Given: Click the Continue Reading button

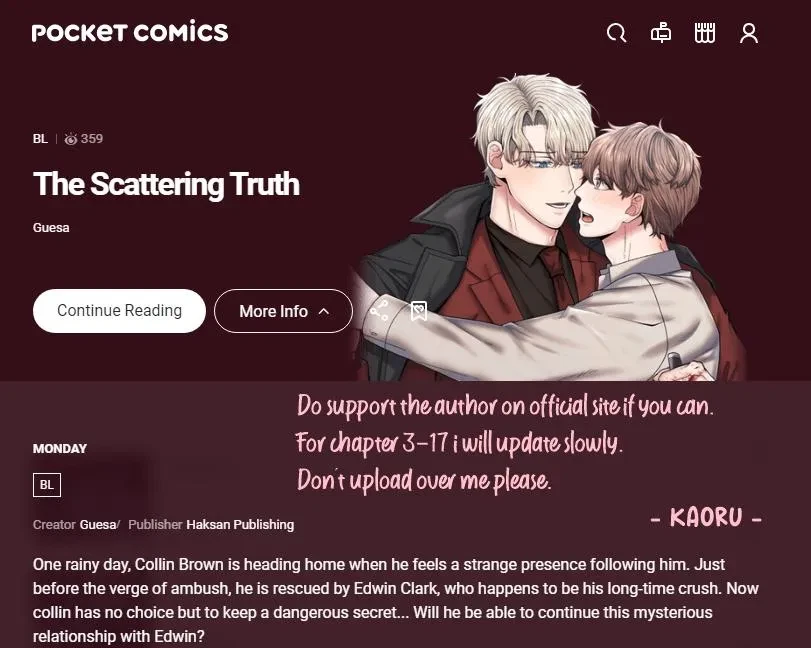Looking at the screenshot, I should [119, 310].
